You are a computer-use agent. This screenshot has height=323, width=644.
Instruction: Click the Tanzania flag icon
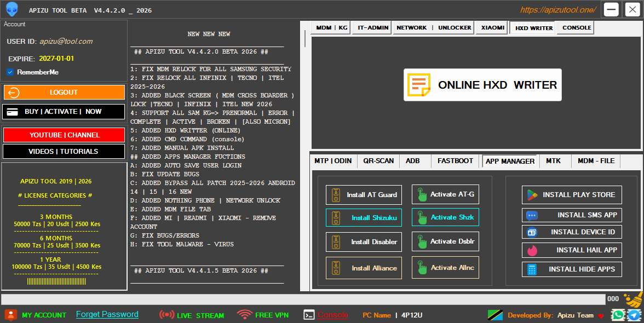495,315
